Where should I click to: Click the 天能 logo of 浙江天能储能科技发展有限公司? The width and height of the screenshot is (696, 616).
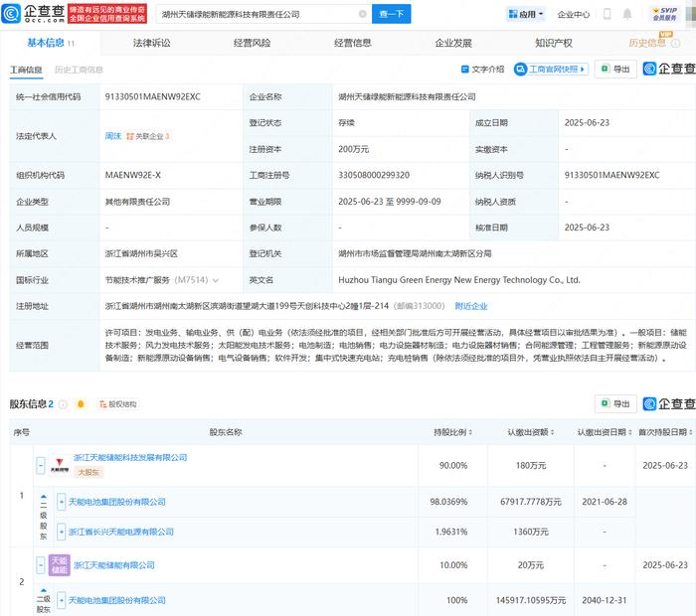[x=60, y=465]
